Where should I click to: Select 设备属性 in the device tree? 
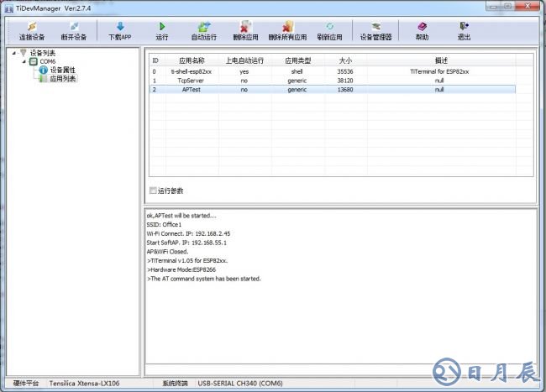click(x=62, y=71)
